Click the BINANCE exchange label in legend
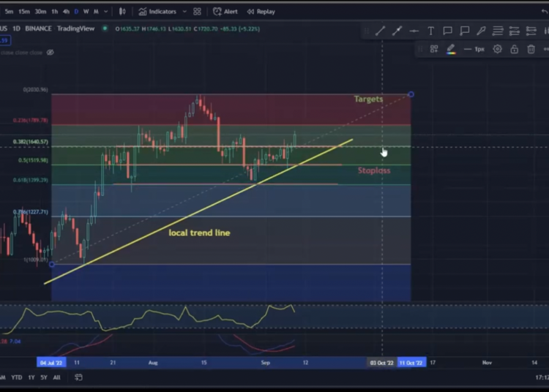The width and height of the screenshot is (549, 392). coord(38,29)
